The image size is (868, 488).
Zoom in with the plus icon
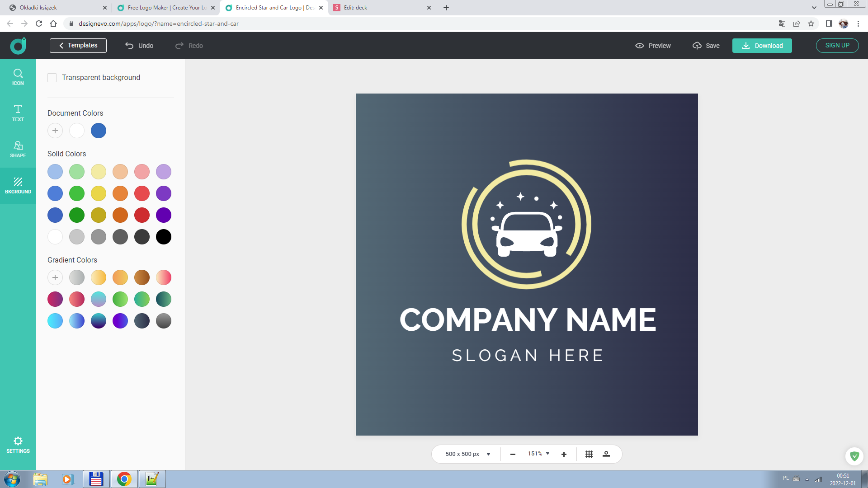coord(564,454)
